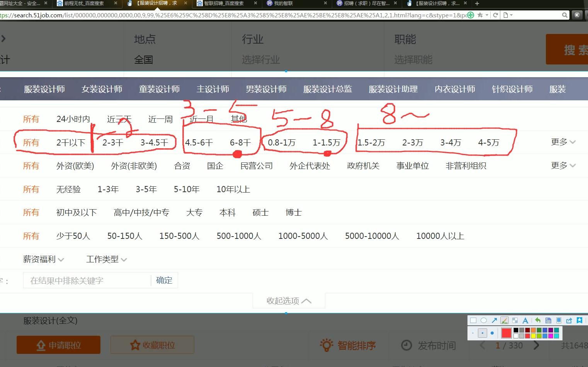This screenshot has width=588, height=367.
Task: Choose the largest brush size dot
Action: (x=492, y=333)
